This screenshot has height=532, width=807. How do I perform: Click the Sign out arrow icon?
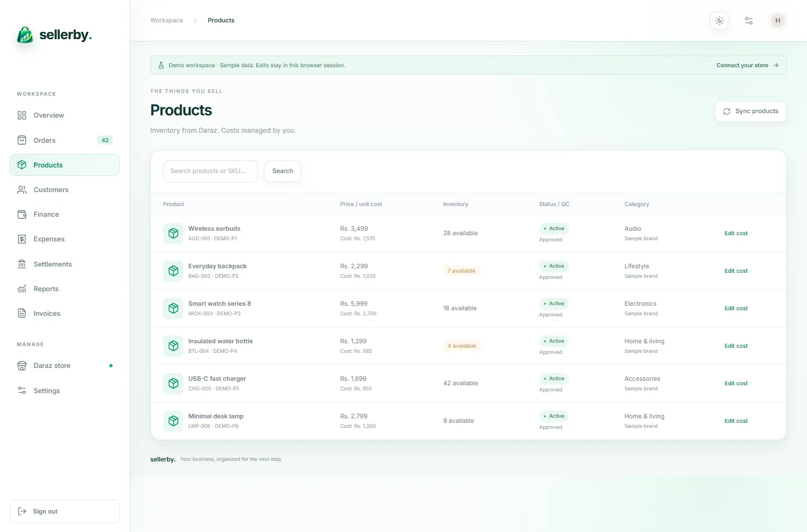[22, 511]
